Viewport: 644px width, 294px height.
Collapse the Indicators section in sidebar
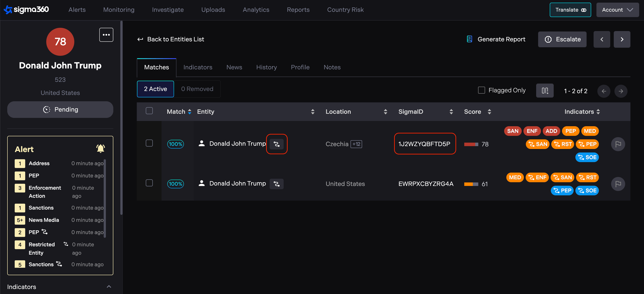(x=109, y=287)
